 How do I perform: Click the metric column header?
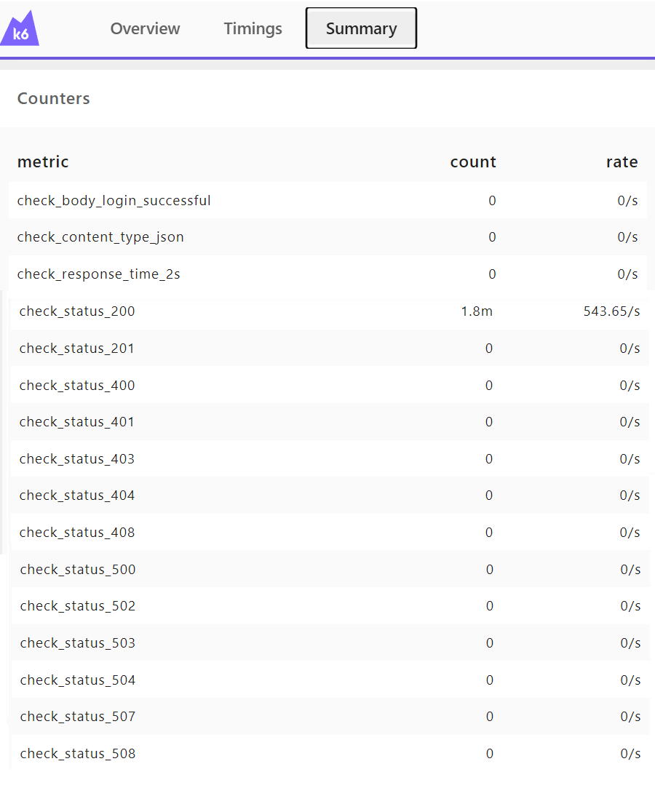(x=43, y=162)
